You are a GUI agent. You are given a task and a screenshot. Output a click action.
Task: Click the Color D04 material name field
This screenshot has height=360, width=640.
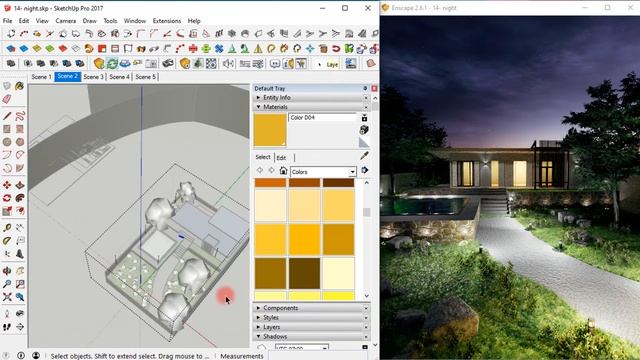pos(322,118)
